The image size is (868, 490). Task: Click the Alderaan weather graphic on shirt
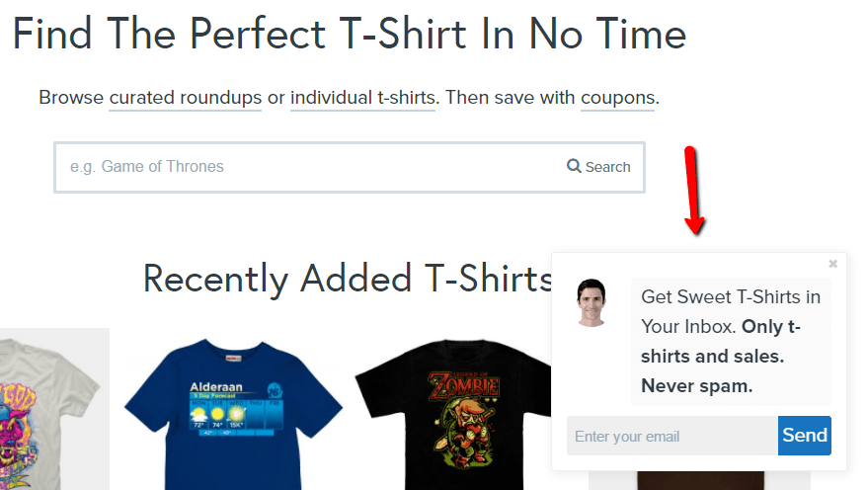[236, 408]
